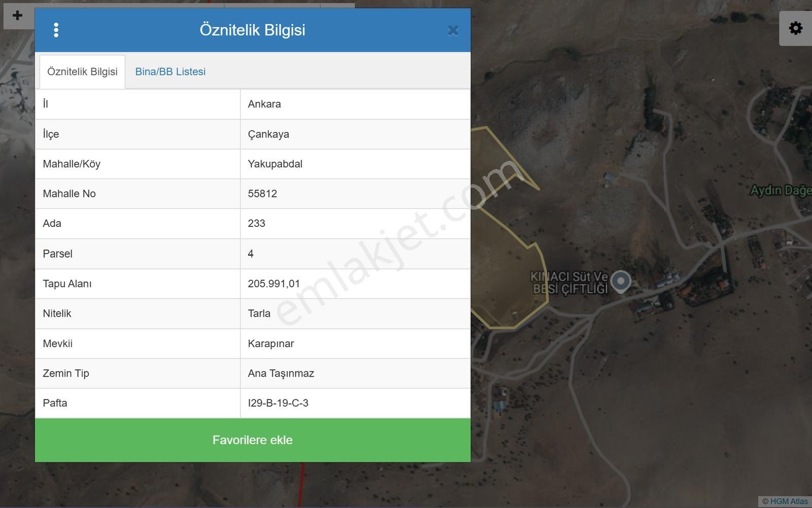Image resolution: width=812 pixels, height=508 pixels.
Task: Zoom in with the plus button
Action: click(x=17, y=16)
